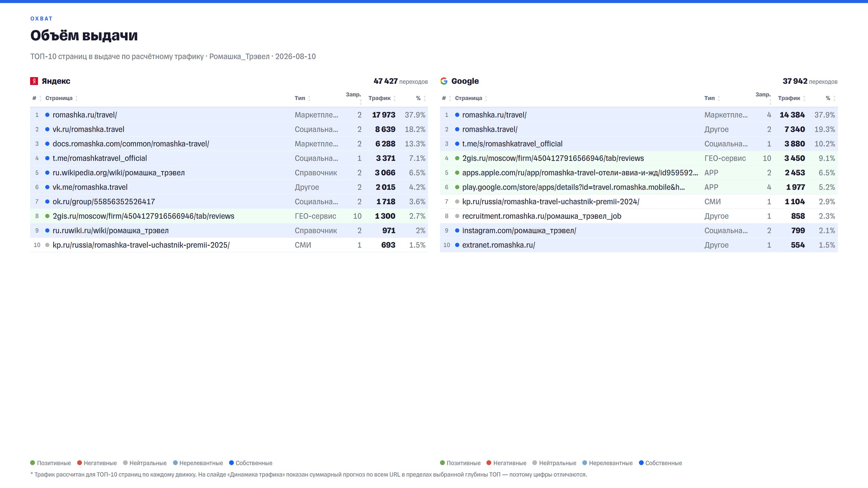Click Google total 37 942 переходов
The image size is (868, 488).
[810, 81]
